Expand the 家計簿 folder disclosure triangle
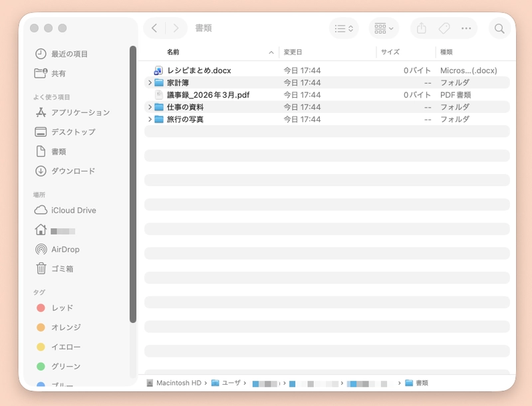The image size is (532, 406). (150, 82)
